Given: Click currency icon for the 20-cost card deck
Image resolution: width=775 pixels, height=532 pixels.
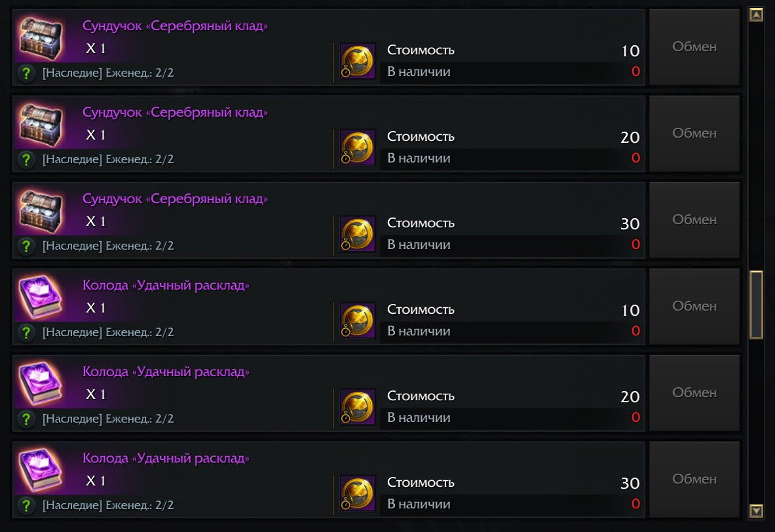Looking at the screenshot, I should click(x=358, y=408).
